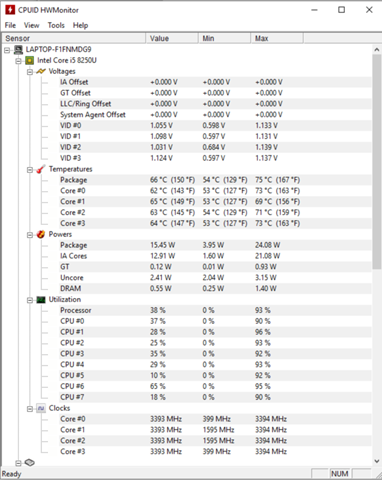
Task: Collapse the Utilization section
Action: point(30,300)
